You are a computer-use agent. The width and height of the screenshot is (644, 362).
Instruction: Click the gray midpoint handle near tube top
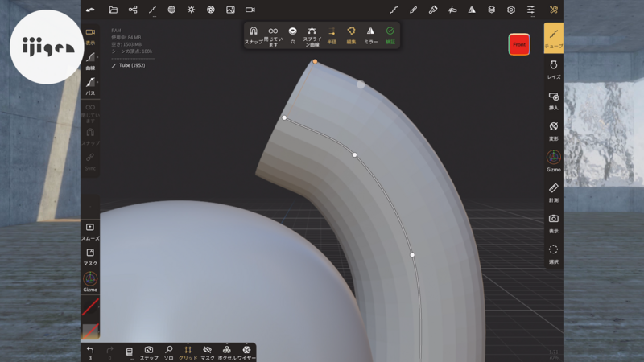(x=361, y=84)
